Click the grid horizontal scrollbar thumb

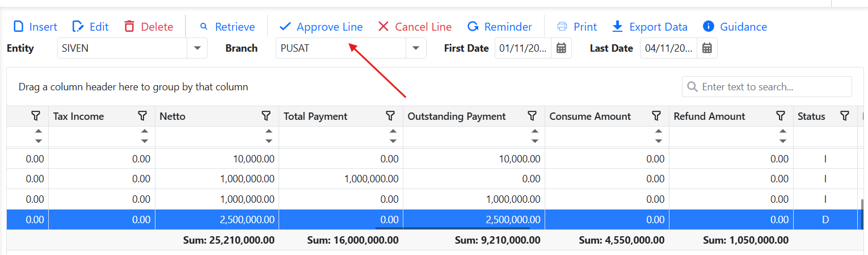pyautogui.click(x=452, y=228)
